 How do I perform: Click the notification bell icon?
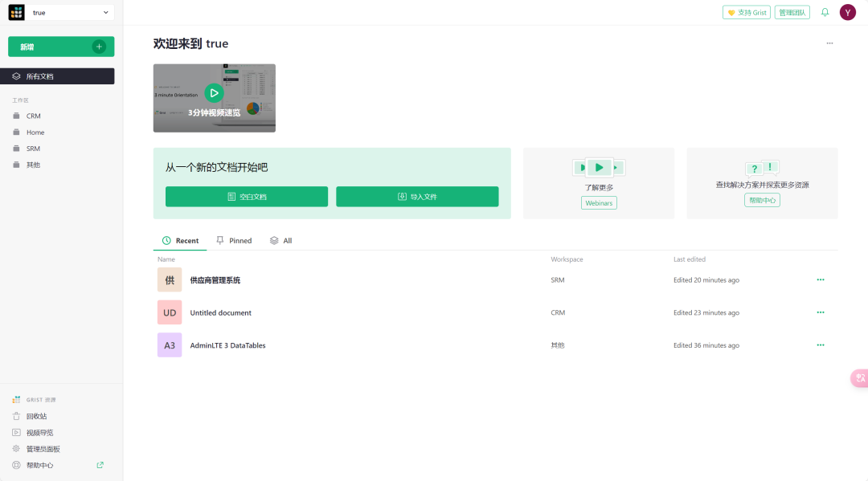point(825,12)
